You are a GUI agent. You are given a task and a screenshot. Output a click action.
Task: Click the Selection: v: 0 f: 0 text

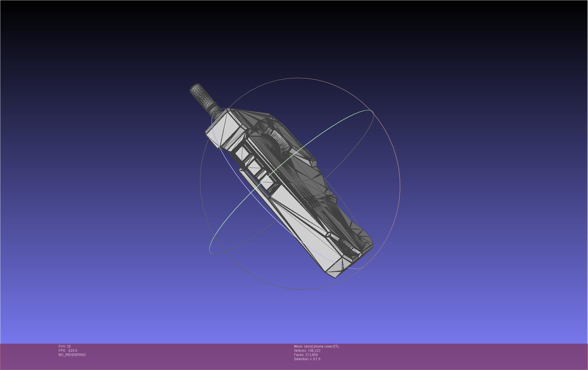coord(307,359)
